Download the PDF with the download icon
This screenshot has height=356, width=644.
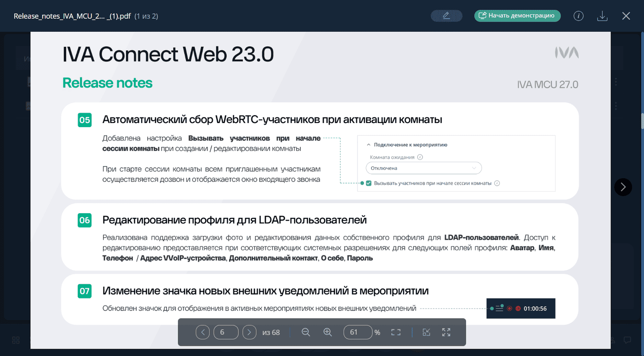coord(602,16)
